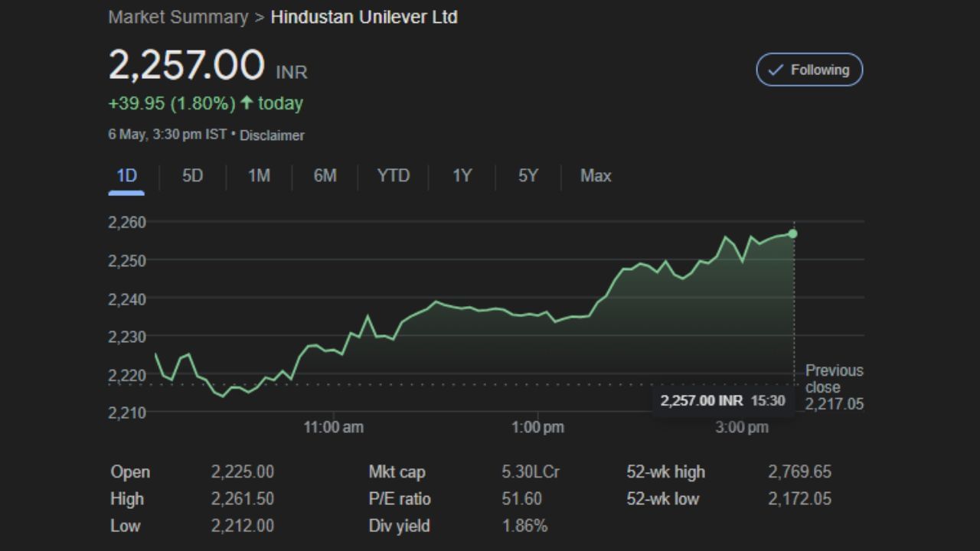Click the 6 May, 3:30 pm IST timestamp
This screenshot has width=980, height=551.
[x=168, y=135]
